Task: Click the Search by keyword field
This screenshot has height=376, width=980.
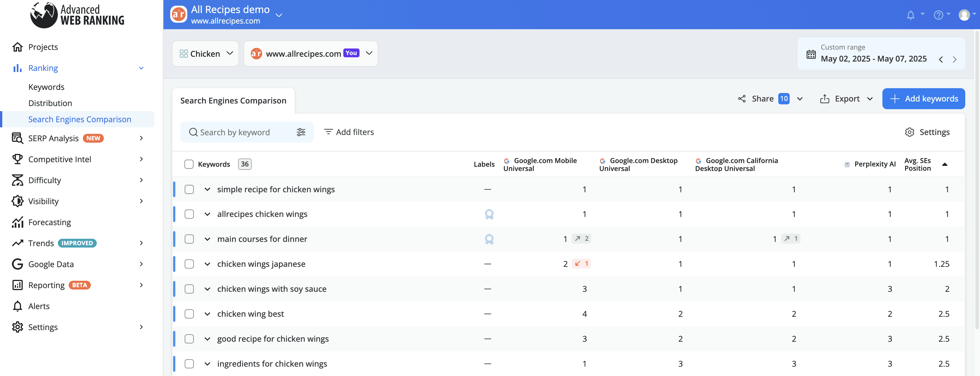Action: pyautogui.click(x=247, y=132)
